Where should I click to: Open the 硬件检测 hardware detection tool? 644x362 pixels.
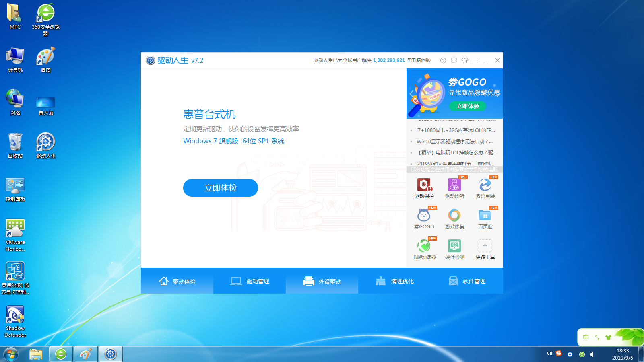pos(454,249)
